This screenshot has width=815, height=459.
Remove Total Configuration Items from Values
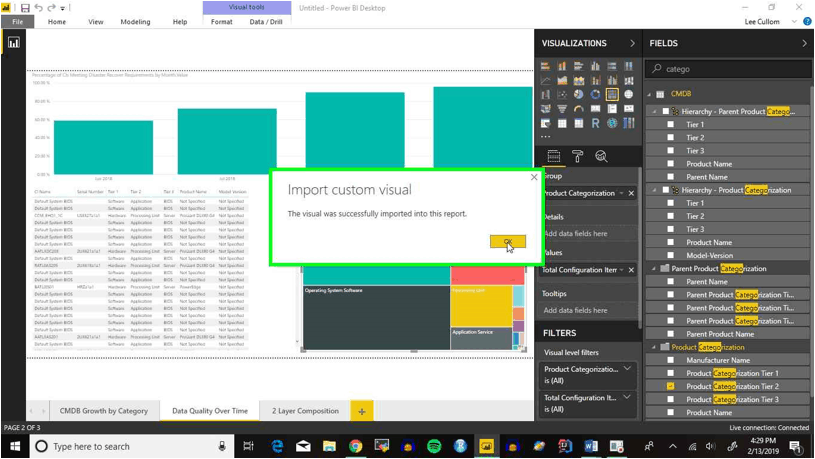pyautogui.click(x=631, y=270)
